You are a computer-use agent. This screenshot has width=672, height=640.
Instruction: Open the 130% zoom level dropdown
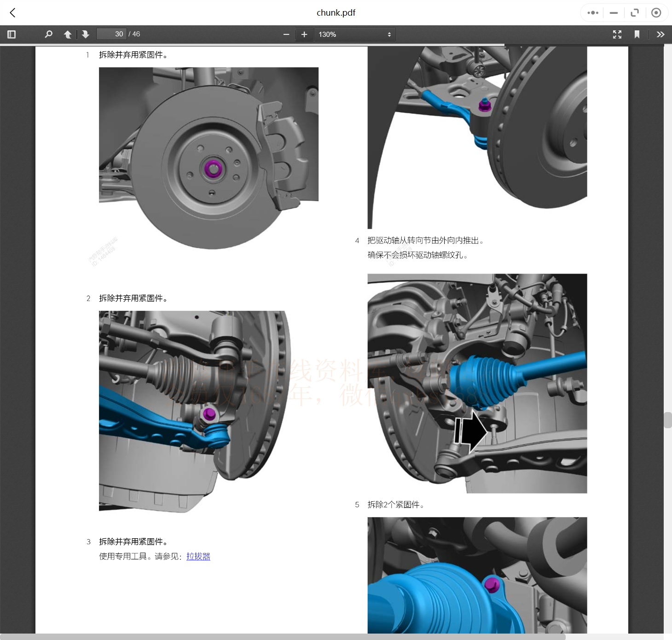(354, 35)
